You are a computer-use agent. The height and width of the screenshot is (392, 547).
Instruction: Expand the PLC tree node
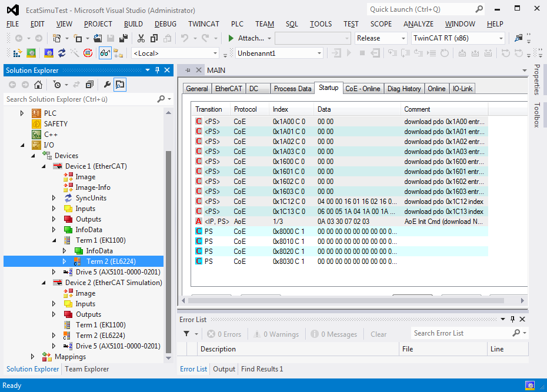[x=22, y=113]
